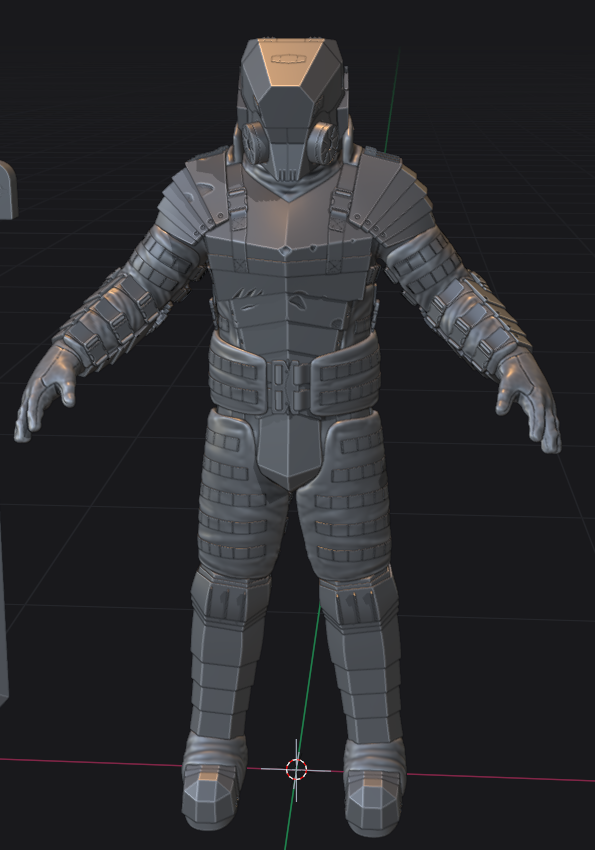Viewport: 595px width, 850px height.
Task: Select the armored character's helmet
Action: tap(292, 108)
